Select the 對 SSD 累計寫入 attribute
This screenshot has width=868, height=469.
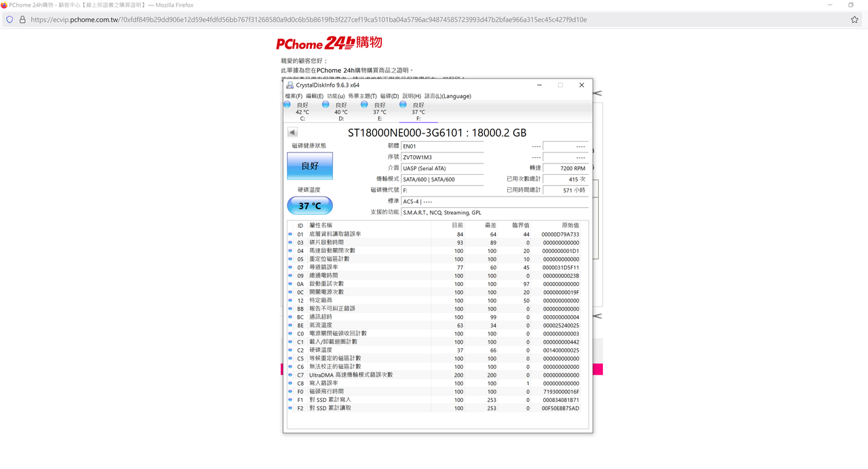click(330, 400)
